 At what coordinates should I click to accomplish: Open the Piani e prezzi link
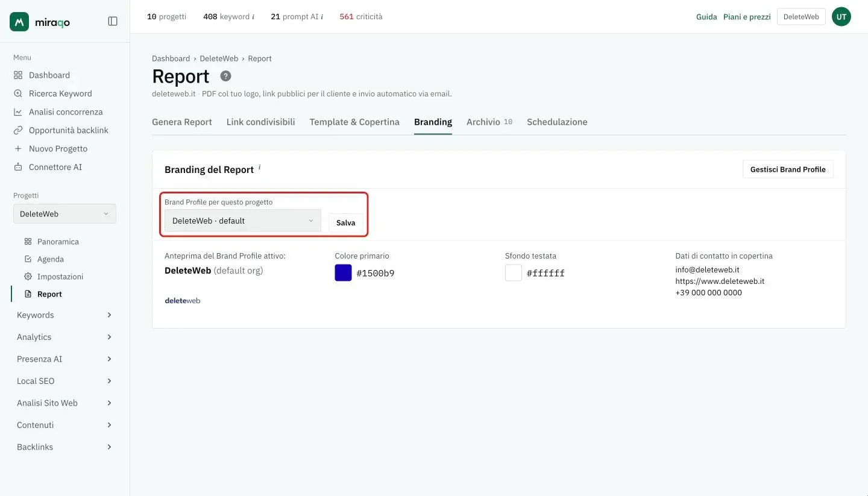(x=747, y=17)
